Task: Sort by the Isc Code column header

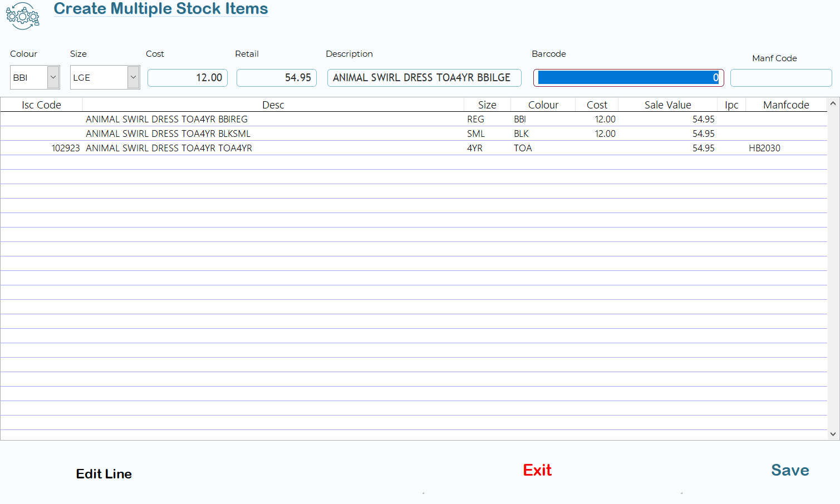Action: coord(41,105)
